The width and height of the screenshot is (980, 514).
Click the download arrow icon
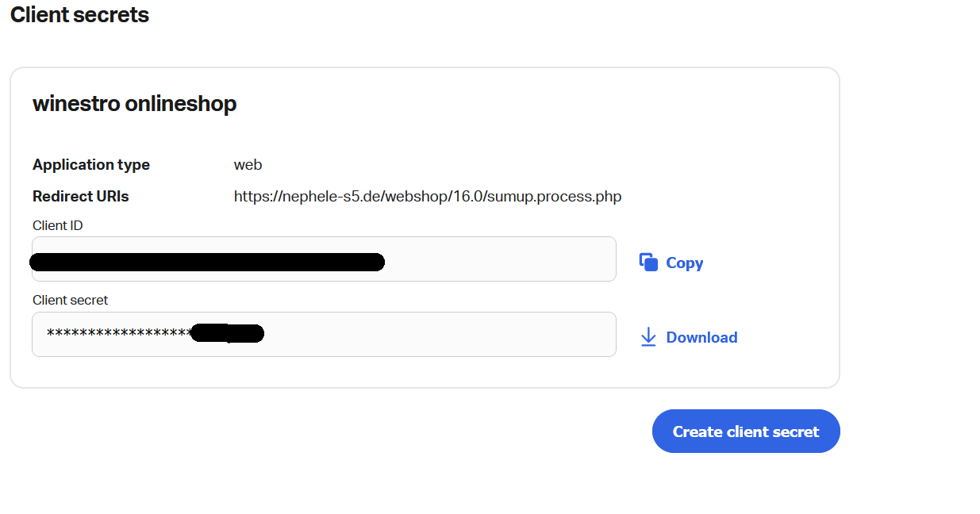(x=648, y=337)
